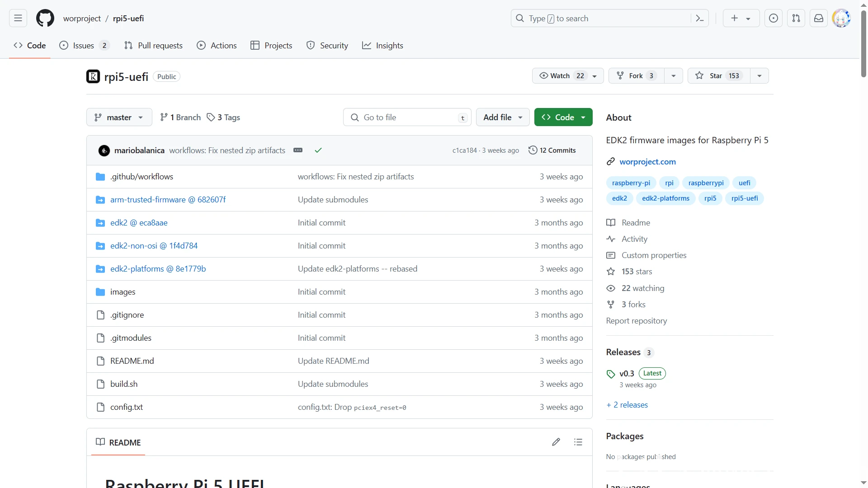Open the Projects tab

pyautogui.click(x=271, y=46)
